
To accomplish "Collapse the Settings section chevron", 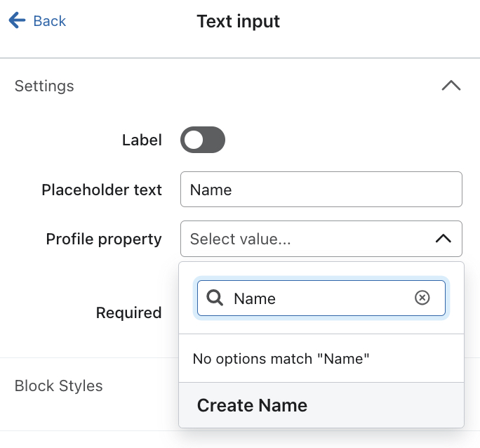I will 451,86.
